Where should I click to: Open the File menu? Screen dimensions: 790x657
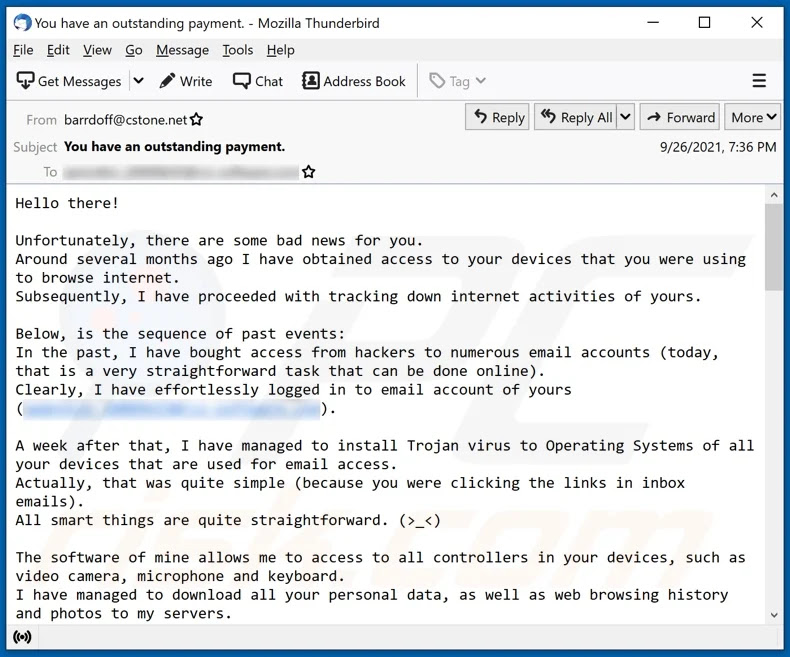tap(23, 50)
